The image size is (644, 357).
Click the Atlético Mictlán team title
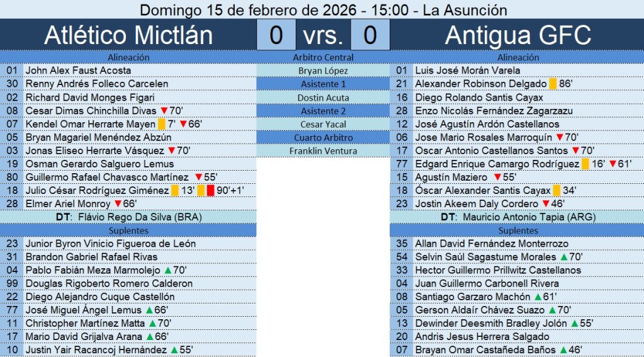[128, 35]
